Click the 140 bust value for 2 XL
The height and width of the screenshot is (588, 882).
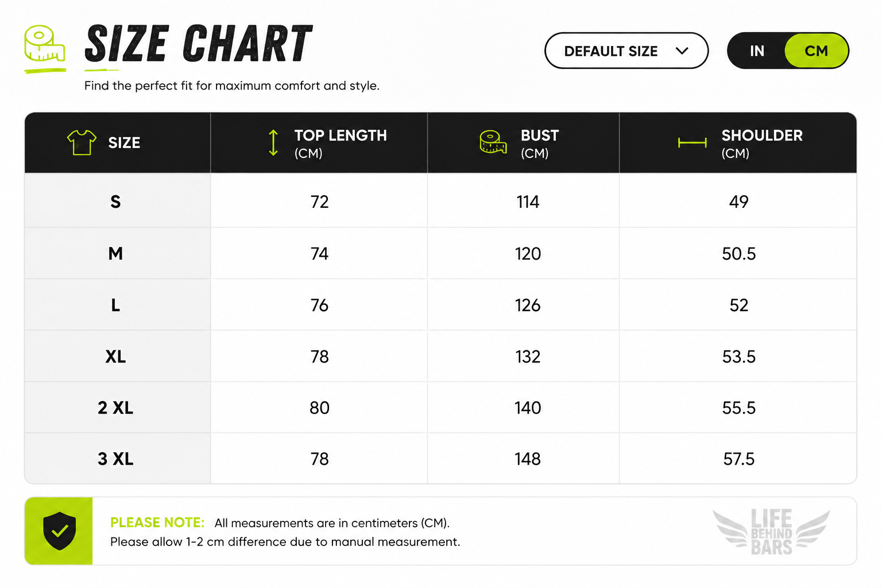pyautogui.click(x=528, y=408)
